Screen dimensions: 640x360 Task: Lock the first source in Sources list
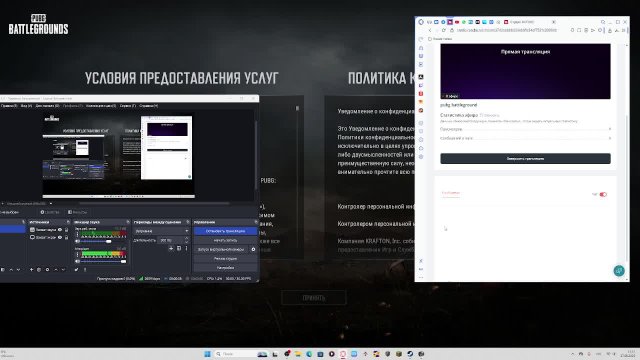pyautogui.click(x=67, y=230)
